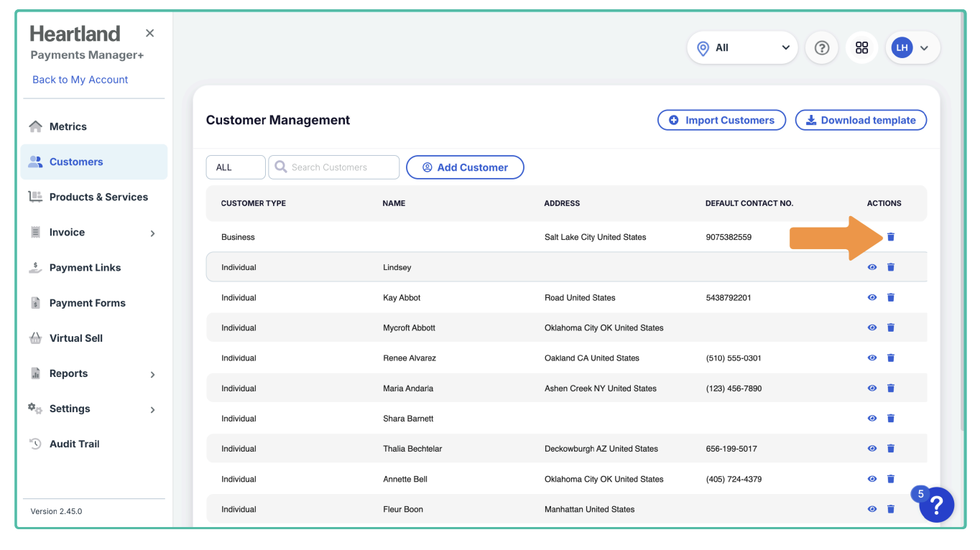Delete customer Renee Alvarez
980x550 pixels.
point(890,358)
